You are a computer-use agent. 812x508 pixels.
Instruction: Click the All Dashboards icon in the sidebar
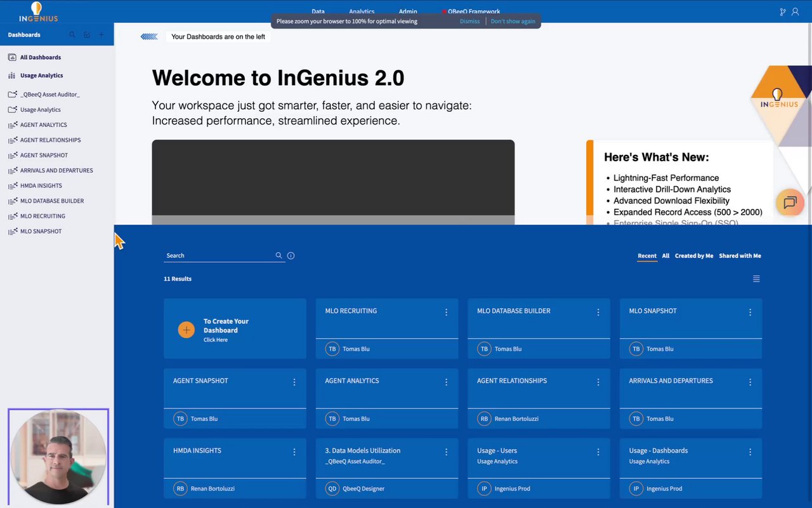pos(12,57)
